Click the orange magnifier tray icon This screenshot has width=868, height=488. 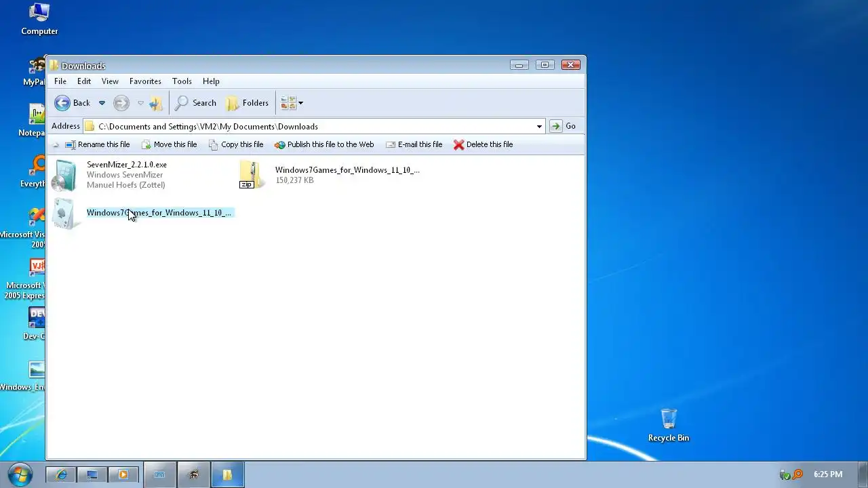(797, 474)
